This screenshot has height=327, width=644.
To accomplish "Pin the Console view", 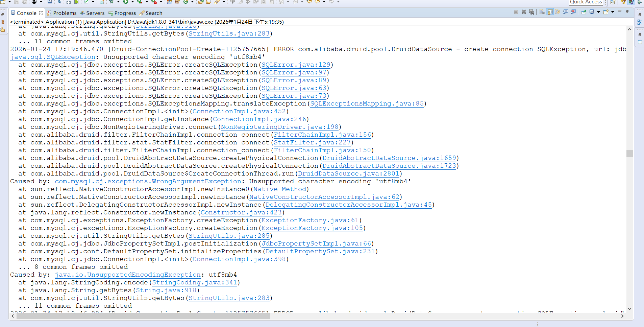I will (584, 13).
